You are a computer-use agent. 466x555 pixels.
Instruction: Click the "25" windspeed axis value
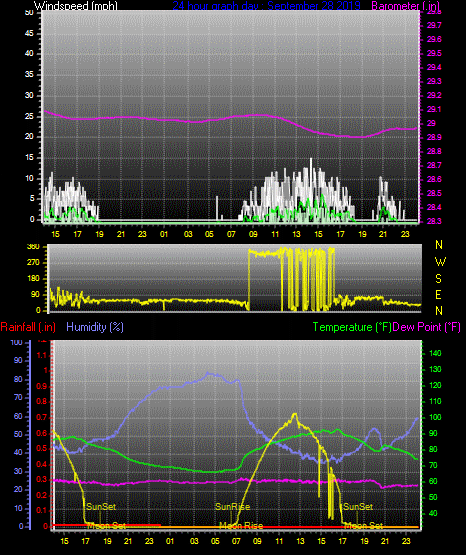click(x=29, y=116)
